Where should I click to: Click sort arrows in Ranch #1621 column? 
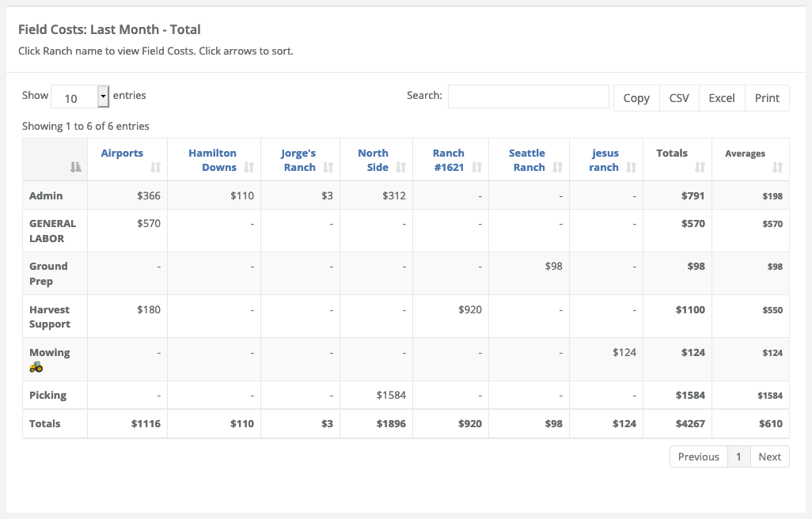477,167
